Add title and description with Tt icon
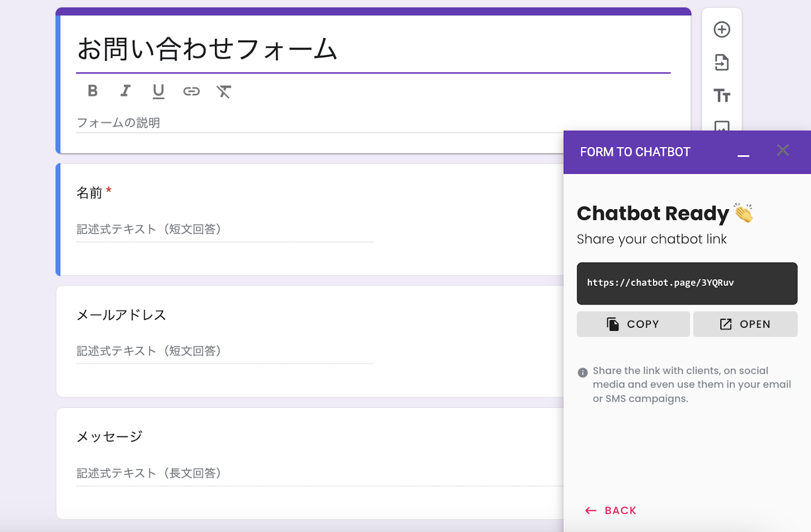This screenshot has height=532, width=811. pos(721,96)
